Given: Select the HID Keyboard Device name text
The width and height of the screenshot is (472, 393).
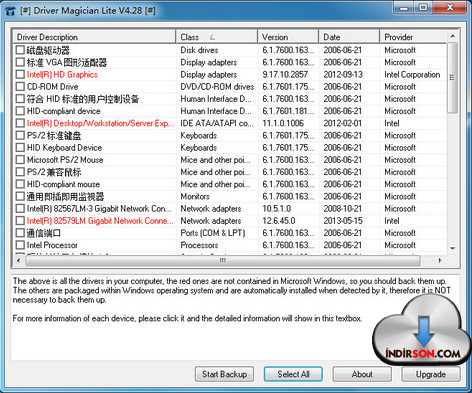Looking at the screenshot, I should (64, 148).
